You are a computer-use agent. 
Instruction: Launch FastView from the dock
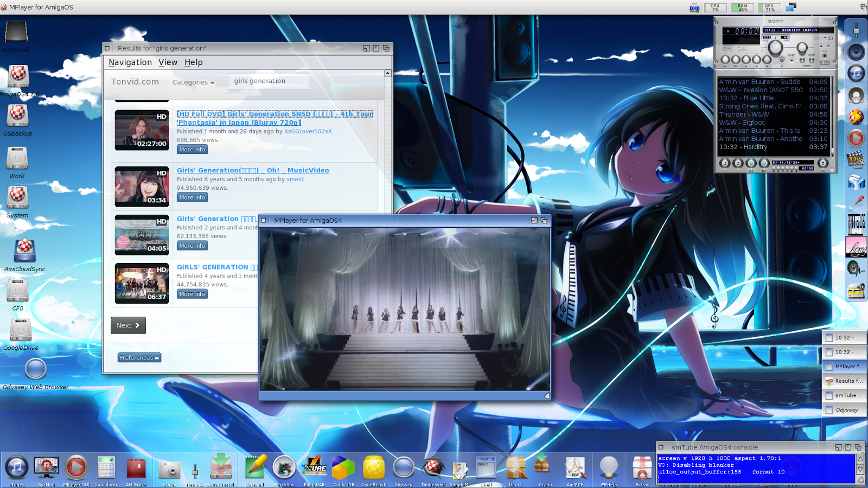[284, 468]
